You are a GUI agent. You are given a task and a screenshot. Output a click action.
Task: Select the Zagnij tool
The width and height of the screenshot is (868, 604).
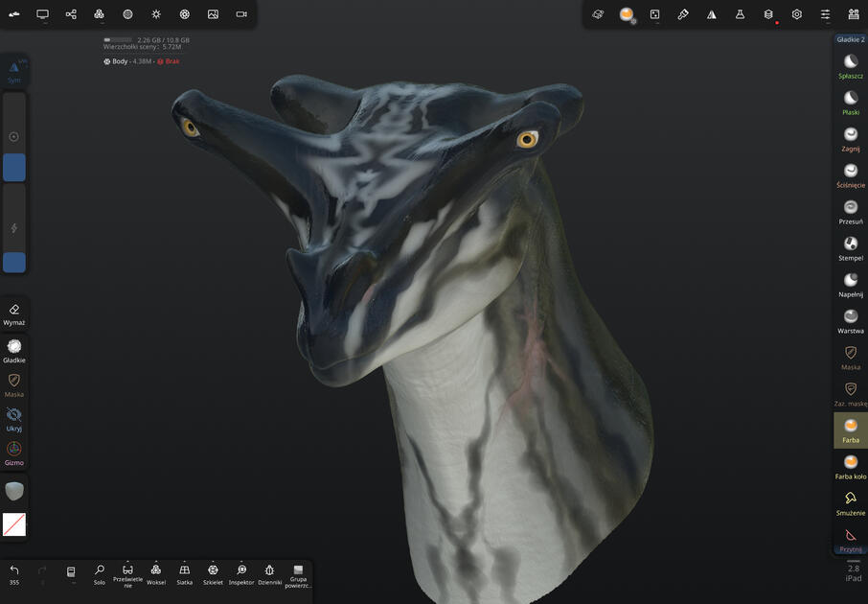[851, 139]
